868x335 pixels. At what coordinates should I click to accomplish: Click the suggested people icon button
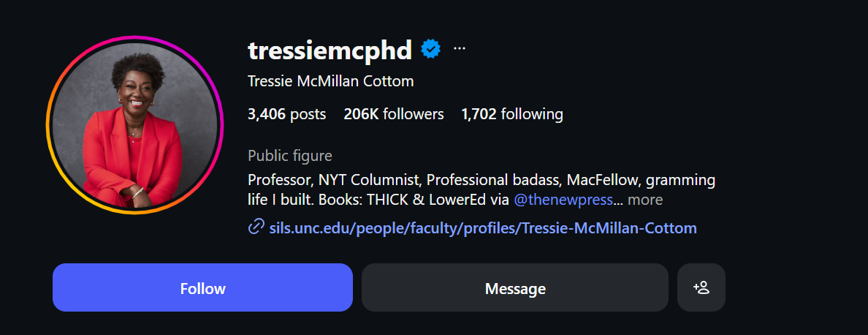(701, 287)
